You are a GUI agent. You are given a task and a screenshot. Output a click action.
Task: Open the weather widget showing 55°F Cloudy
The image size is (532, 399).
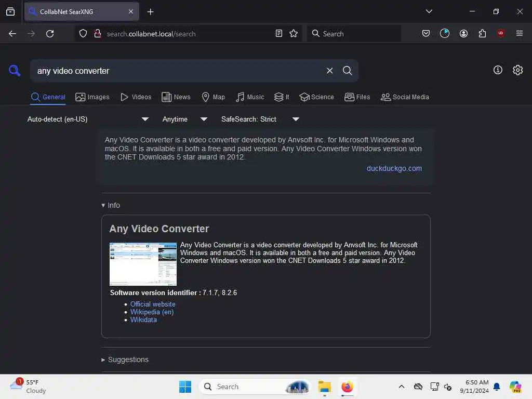(x=28, y=387)
